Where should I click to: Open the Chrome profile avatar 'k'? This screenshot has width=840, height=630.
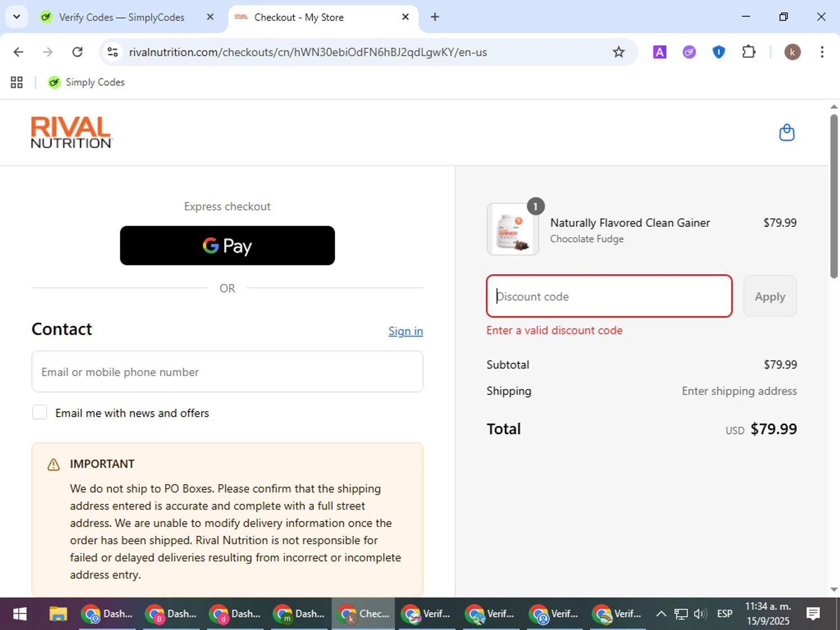click(792, 52)
